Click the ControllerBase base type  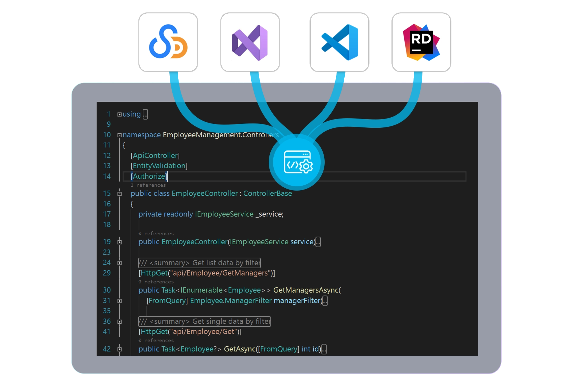click(x=267, y=193)
